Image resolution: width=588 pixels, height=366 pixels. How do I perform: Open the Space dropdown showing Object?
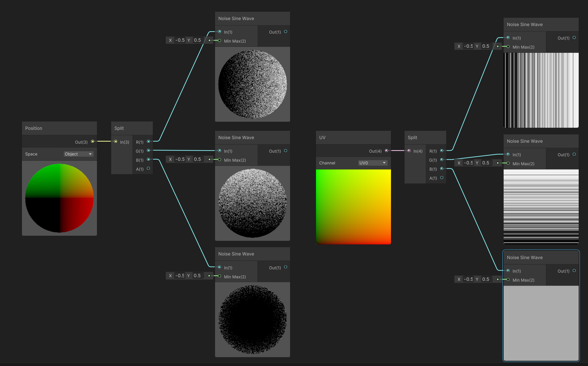click(78, 154)
